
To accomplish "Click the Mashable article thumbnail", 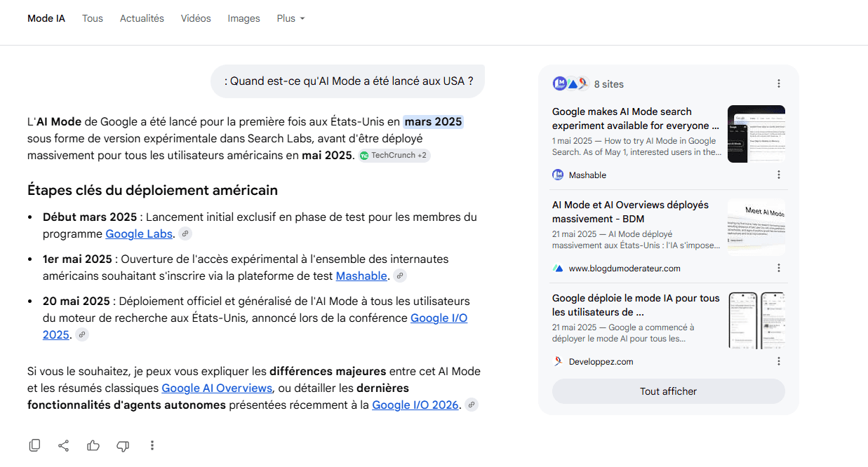I will click(756, 134).
